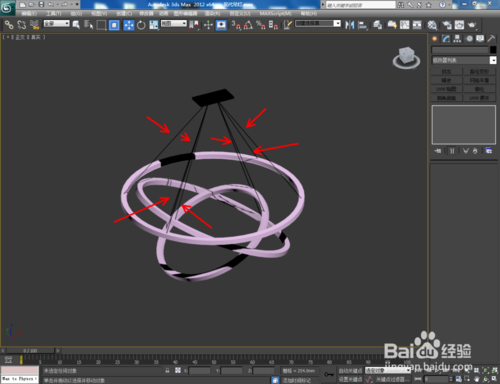Toggle the Angle Snap button
The image size is (500, 384).
click(x=248, y=25)
